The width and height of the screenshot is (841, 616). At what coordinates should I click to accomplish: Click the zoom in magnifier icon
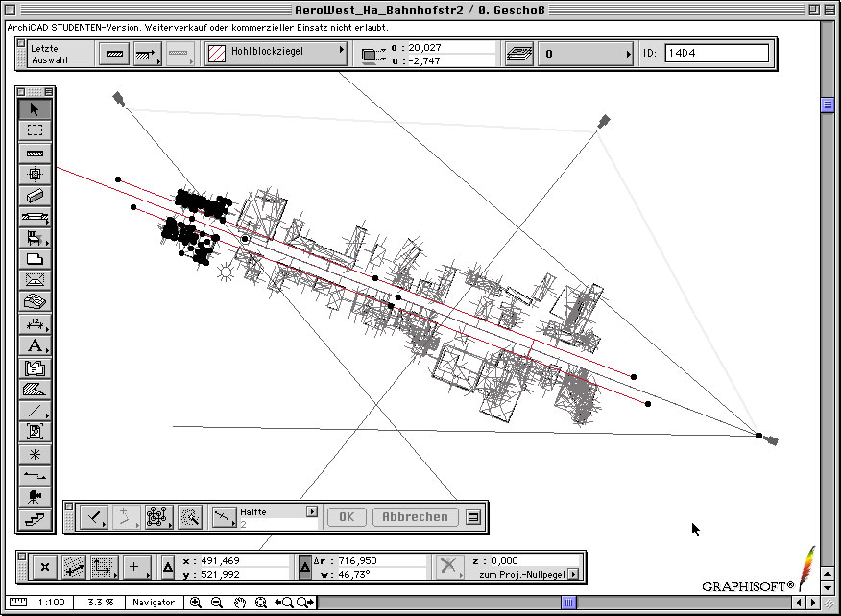[x=196, y=603]
